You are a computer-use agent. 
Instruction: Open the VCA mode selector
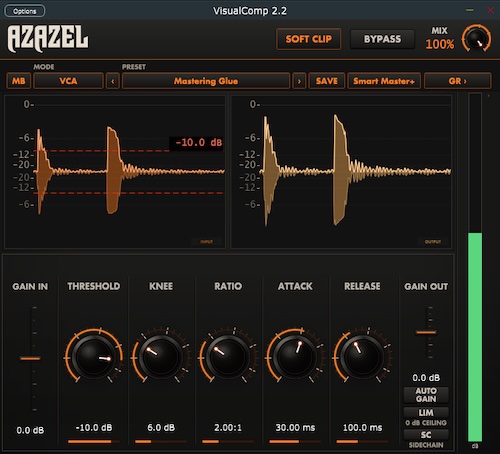click(68, 81)
